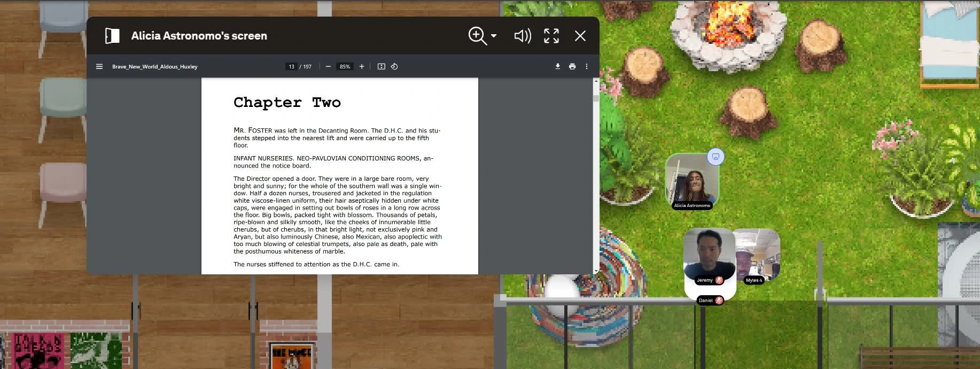This screenshot has height=369, width=980.
Task: Click Daniel's muted microphone icon
Action: click(x=719, y=301)
